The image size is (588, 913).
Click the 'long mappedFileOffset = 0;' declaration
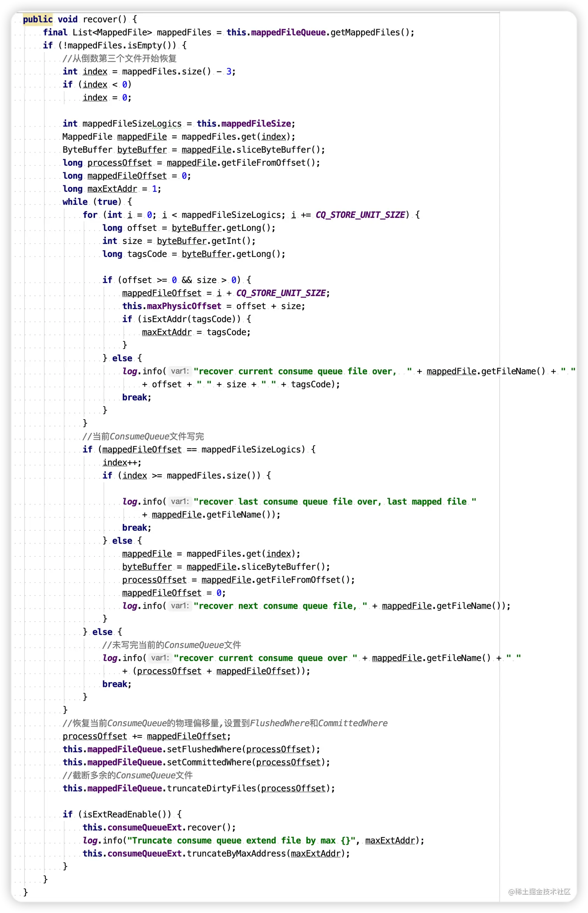tap(127, 176)
